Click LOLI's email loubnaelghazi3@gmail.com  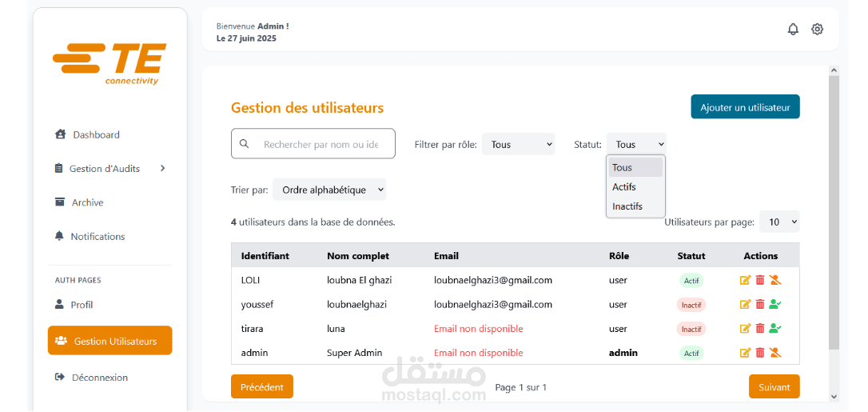pyautogui.click(x=493, y=280)
